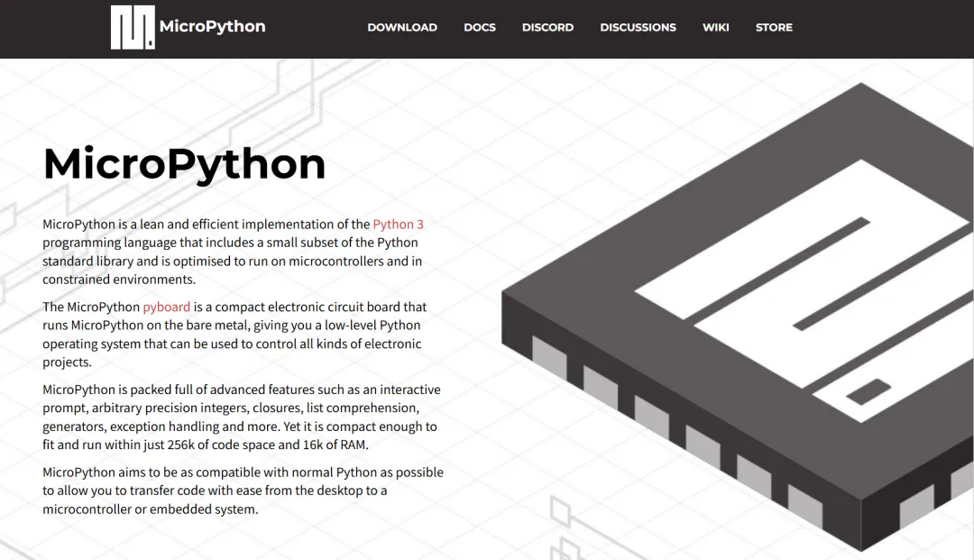Image resolution: width=974 pixels, height=560 pixels.
Task: Open the DOWNLOAD menu item
Action: pyautogui.click(x=402, y=27)
